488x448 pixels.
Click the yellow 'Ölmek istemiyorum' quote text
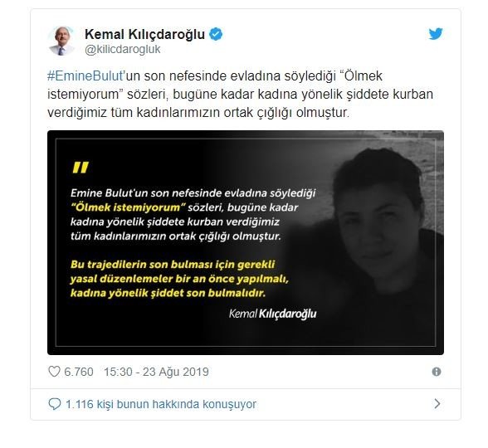(128, 207)
